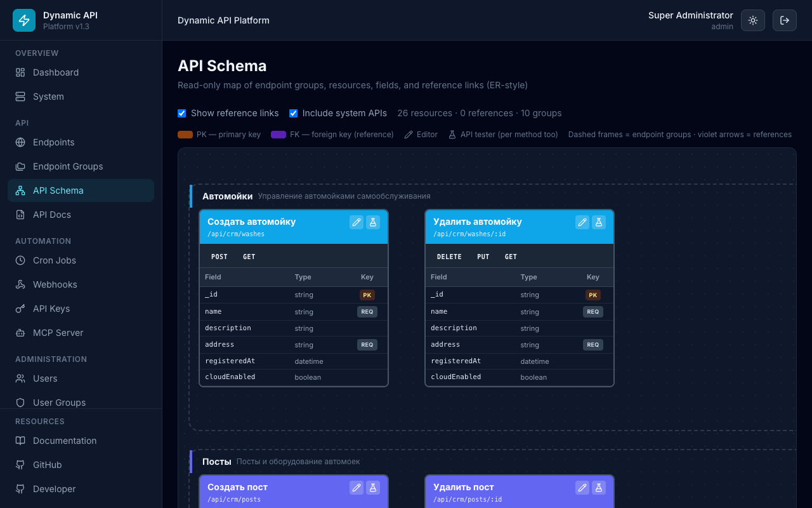Open MCP Server page
The width and height of the screenshot is (812, 508).
coord(81,333)
